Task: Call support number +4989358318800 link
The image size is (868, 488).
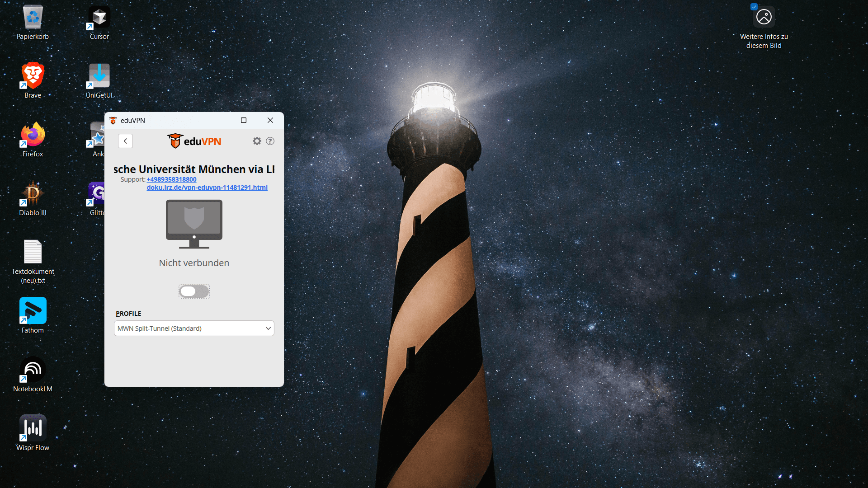Action: pos(171,179)
